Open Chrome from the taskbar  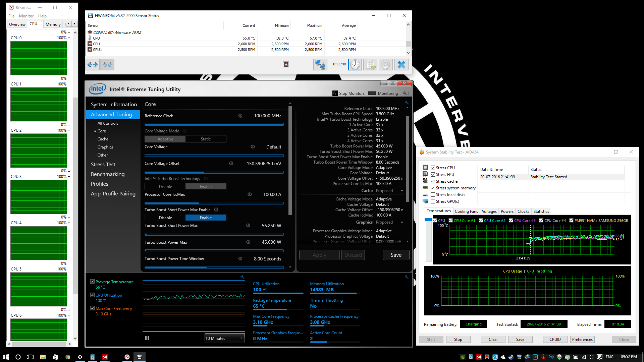tap(68, 357)
